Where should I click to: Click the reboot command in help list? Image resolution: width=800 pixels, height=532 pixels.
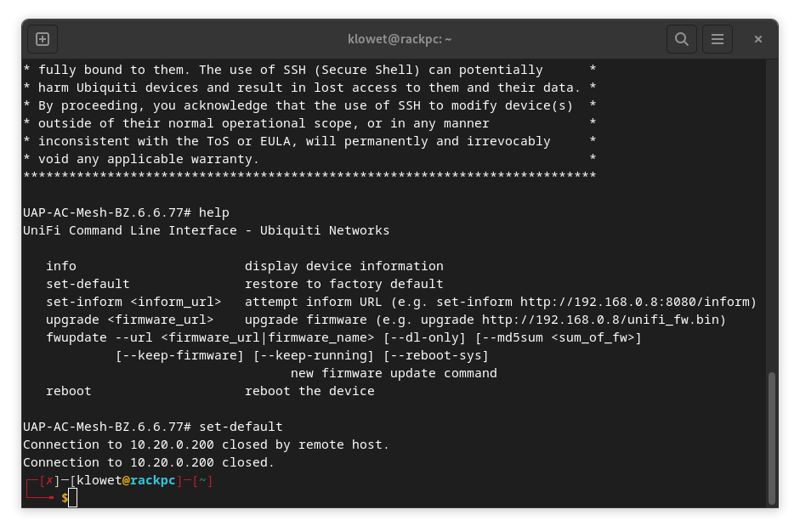(69, 391)
